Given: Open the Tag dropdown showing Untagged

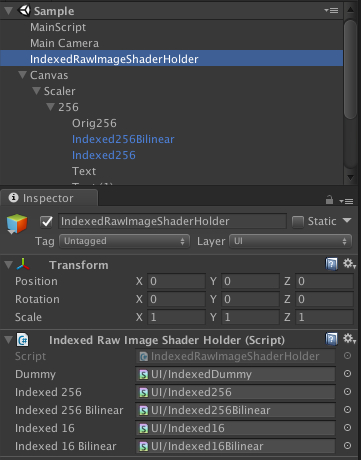Looking at the screenshot, I should tap(124, 241).
